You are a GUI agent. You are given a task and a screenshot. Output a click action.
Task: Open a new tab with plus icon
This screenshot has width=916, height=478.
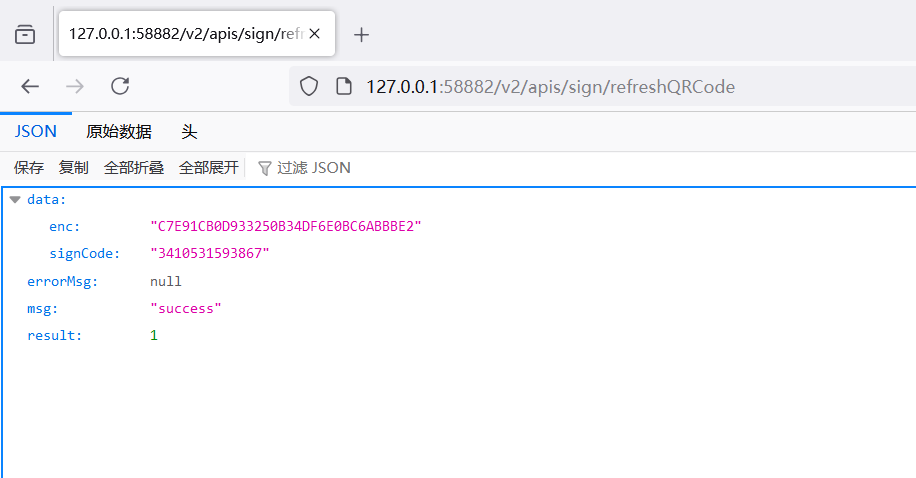pyautogui.click(x=362, y=35)
